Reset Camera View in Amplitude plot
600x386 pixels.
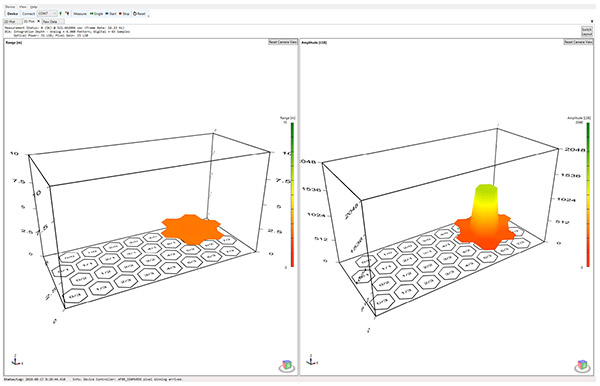pos(579,42)
